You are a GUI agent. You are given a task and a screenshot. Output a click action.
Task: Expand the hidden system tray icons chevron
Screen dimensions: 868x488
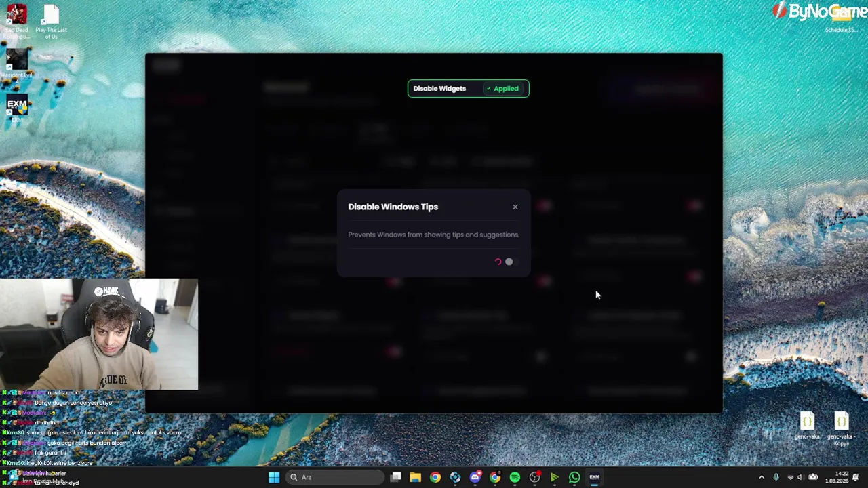click(762, 477)
